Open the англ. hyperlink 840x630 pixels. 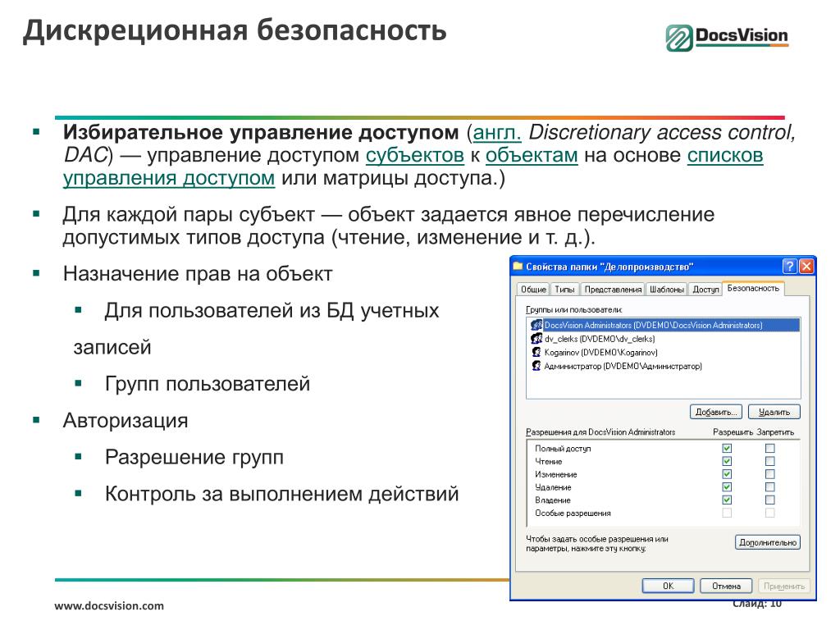[x=497, y=132]
